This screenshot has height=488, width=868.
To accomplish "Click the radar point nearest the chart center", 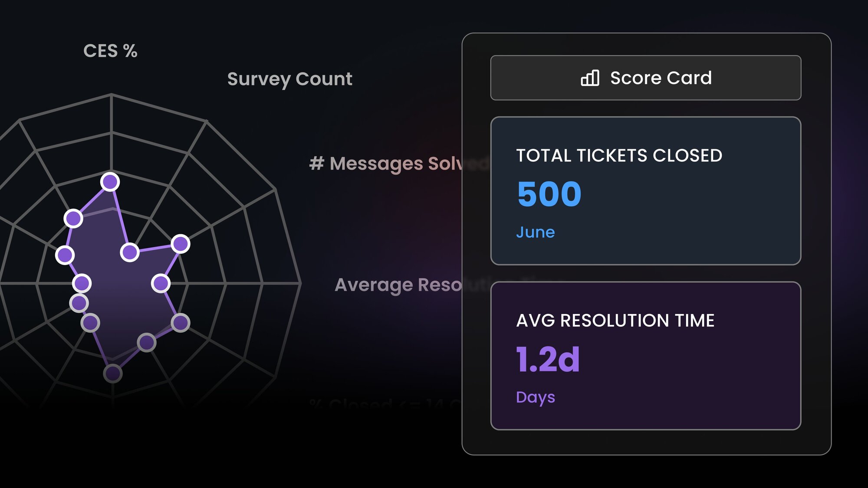I will point(129,252).
